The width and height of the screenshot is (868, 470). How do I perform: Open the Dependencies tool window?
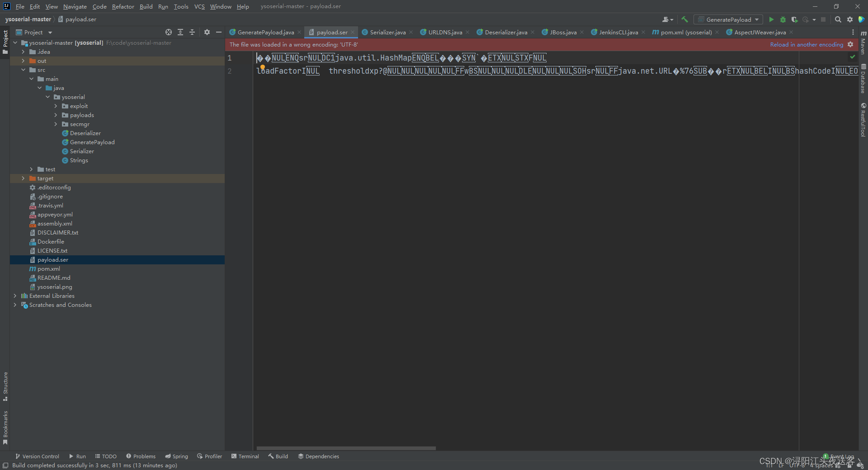318,456
